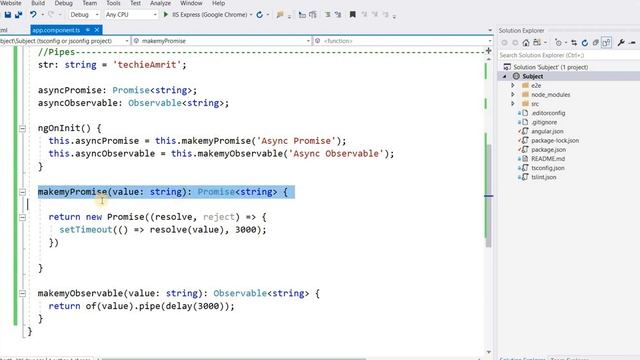Open the Test menu
Viewport: 640px width, 360px height.
point(136,3)
